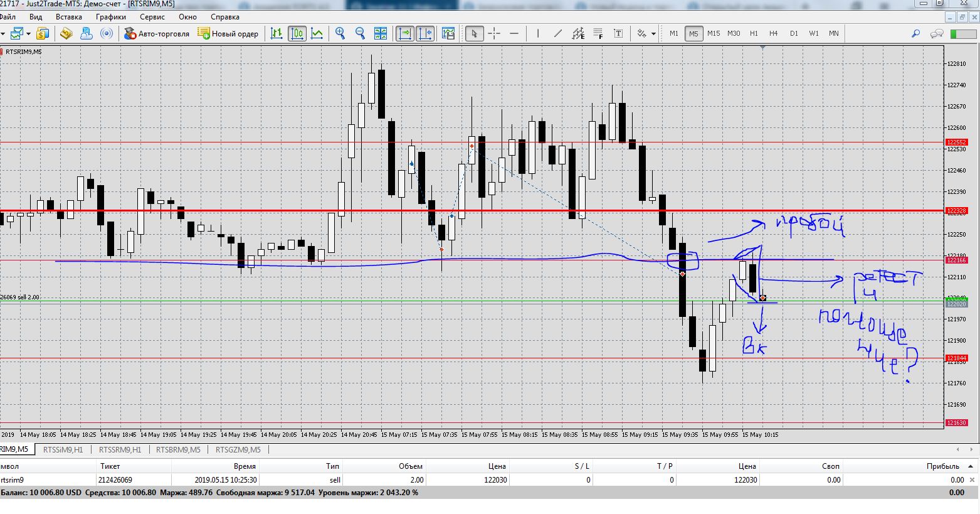The image size is (980, 514).
Task: Toggle Авто-торговля (auto trading) on
Action: [157, 33]
